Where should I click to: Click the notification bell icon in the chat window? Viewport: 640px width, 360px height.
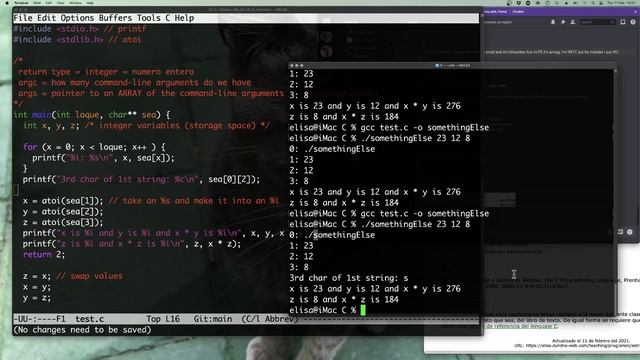tap(553, 22)
